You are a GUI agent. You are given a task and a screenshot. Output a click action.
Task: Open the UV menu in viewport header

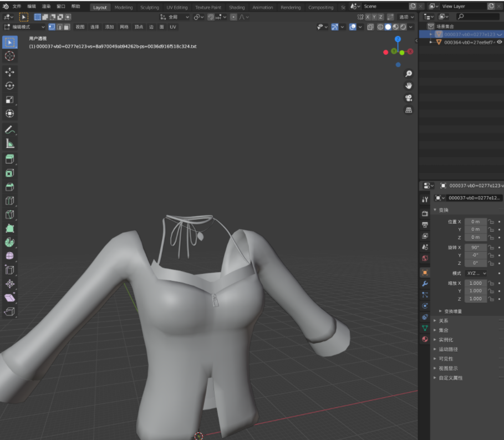173,27
